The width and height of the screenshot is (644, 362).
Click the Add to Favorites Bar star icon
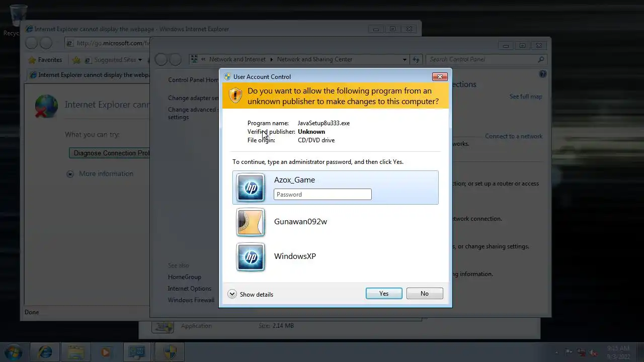(76, 60)
